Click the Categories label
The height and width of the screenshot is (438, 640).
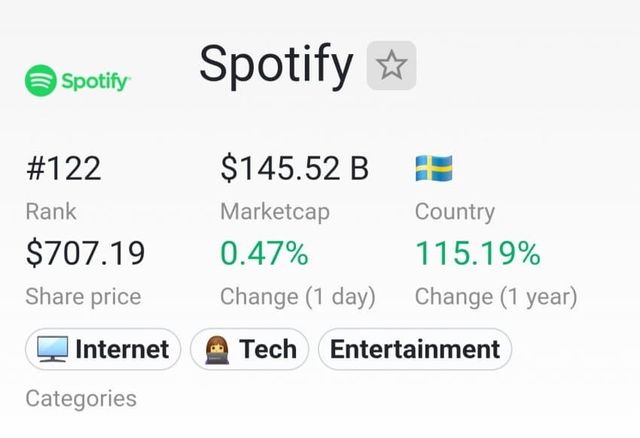pos(81,398)
